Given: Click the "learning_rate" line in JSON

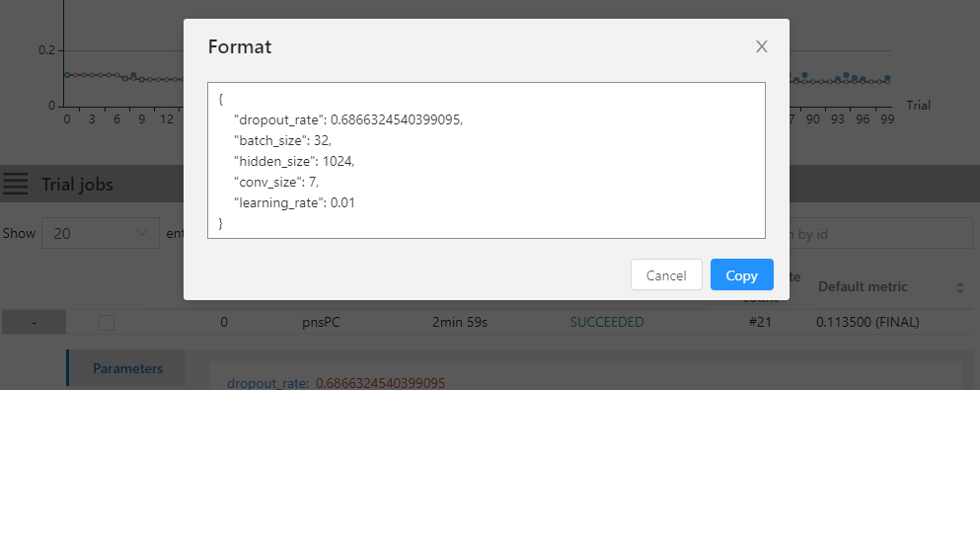Looking at the screenshot, I should pos(294,202).
